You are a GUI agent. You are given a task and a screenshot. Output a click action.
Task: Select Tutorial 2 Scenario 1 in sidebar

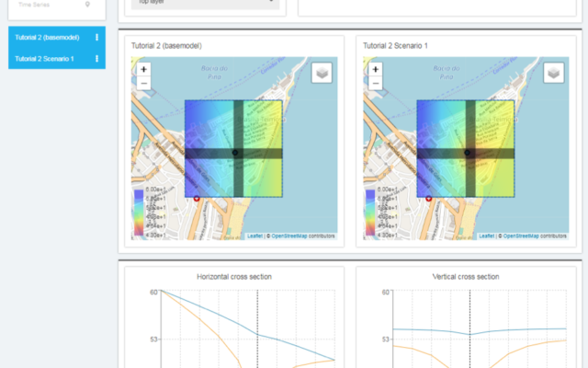[x=57, y=59]
